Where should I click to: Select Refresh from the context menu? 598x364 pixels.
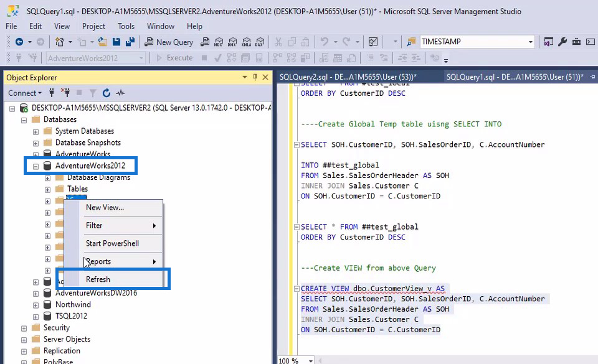(98, 279)
